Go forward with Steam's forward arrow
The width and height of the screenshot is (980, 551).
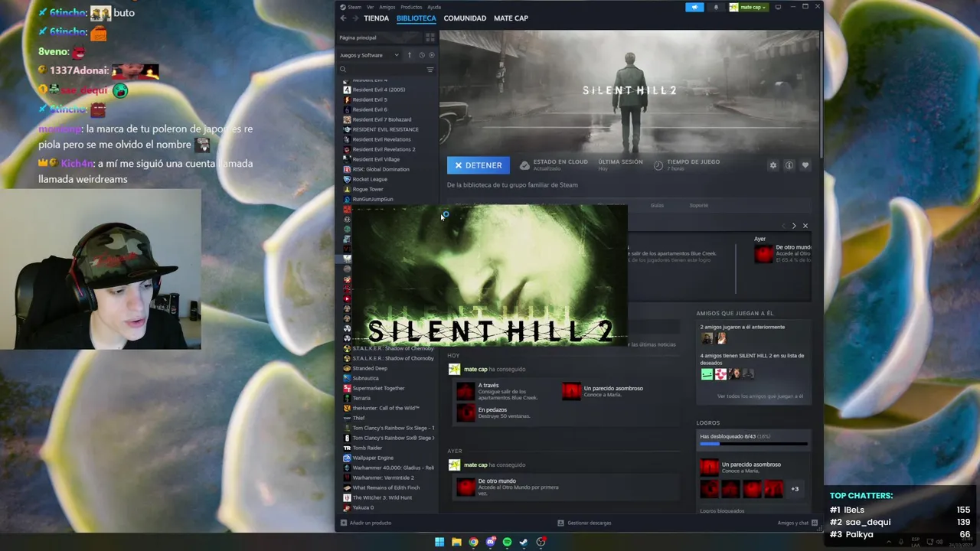[x=354, y=18]
